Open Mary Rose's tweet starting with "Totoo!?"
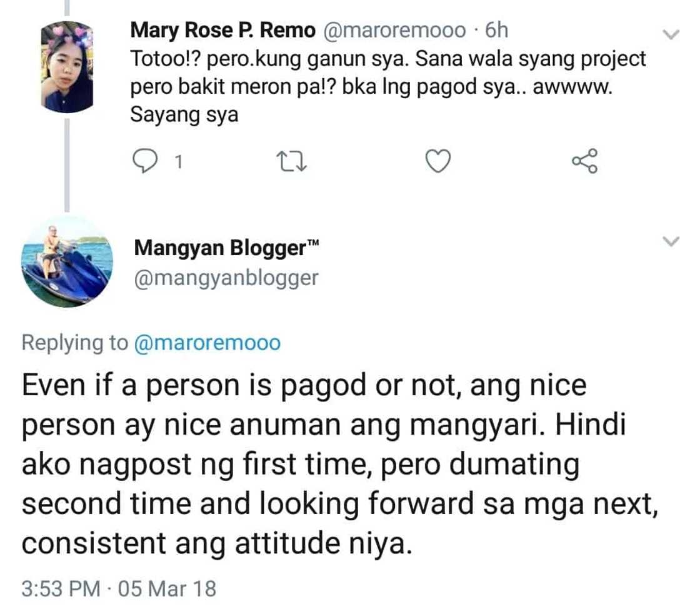This screenshot has height=616, width=700. coord(387,88)
